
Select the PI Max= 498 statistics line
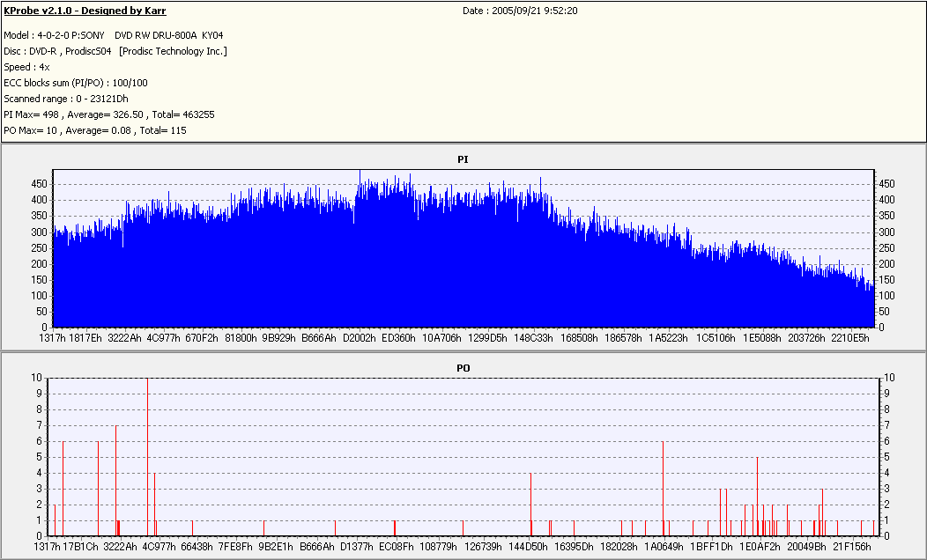click(x=108, y=114)
